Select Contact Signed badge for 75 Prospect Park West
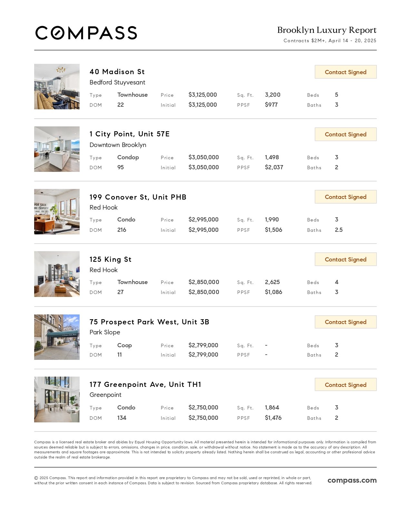The height and width of the screenshot is (532, 411). tap(346, 322)
